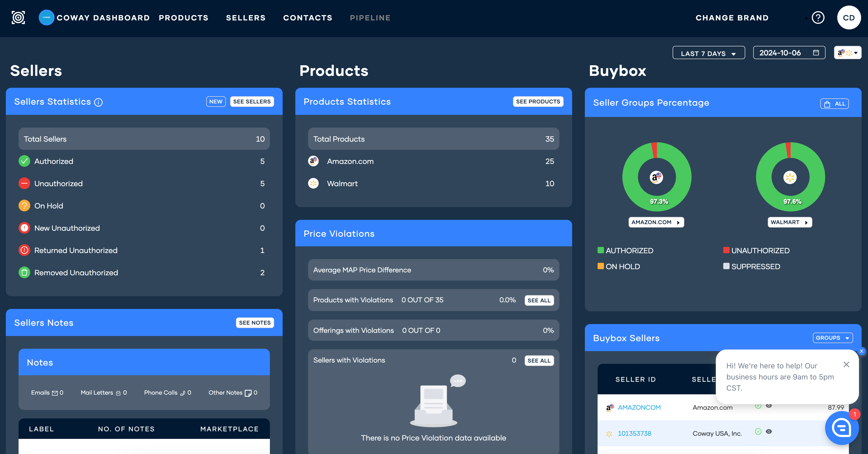Click the Coway Dashboard home icon
Image resolution: width=868 pixels, height=454 pixels.
tap(47, 17)
